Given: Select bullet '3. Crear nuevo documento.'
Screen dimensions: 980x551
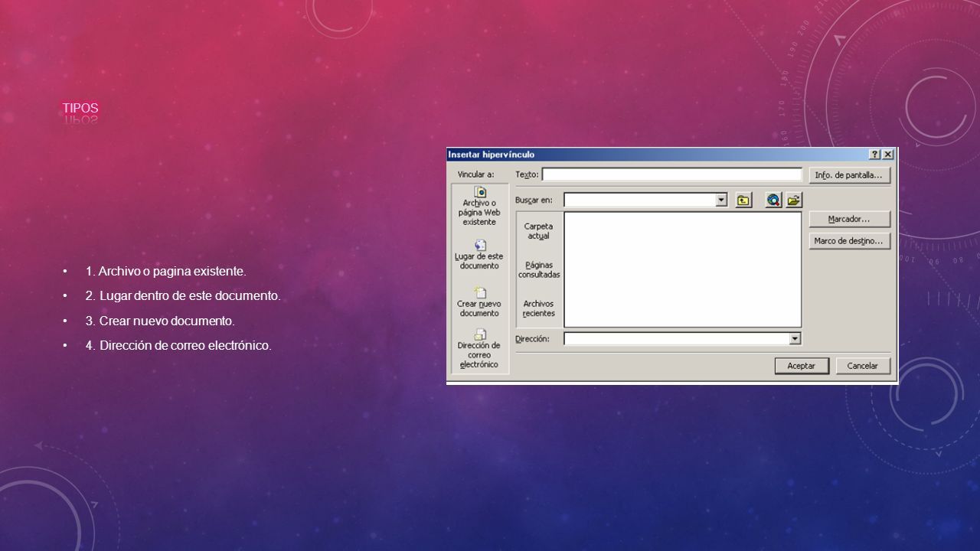Looking at the screenshot, I should click(160, 321).
